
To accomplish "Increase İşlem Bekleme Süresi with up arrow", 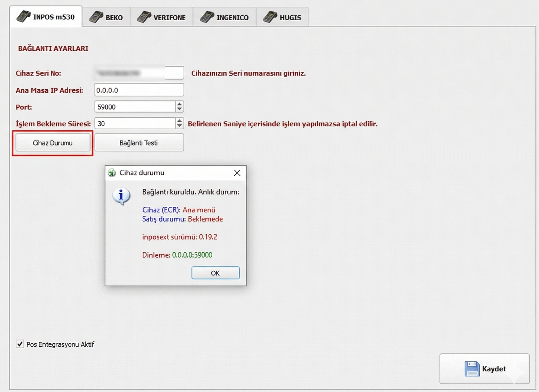I will (179, 121).
